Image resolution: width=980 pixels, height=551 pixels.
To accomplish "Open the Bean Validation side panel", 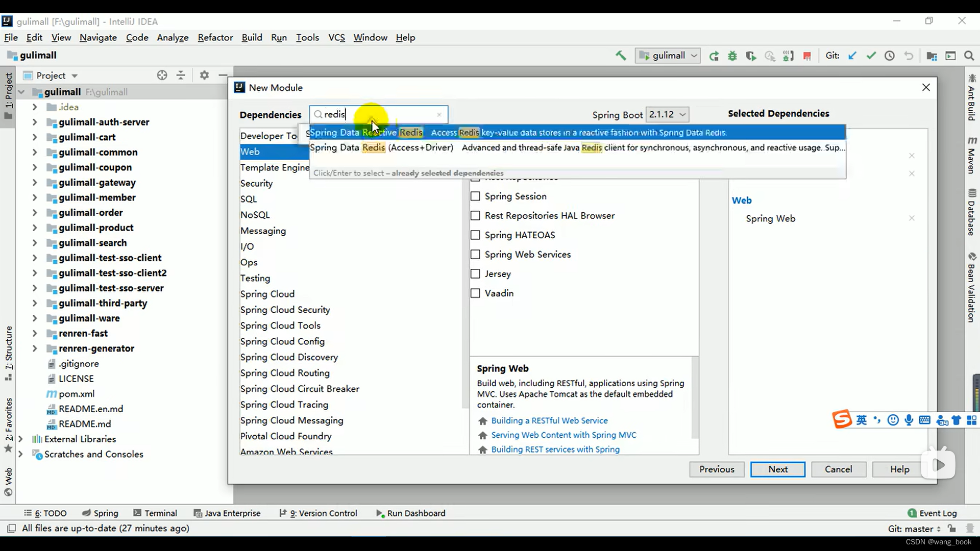I will [x=971, y=287].
